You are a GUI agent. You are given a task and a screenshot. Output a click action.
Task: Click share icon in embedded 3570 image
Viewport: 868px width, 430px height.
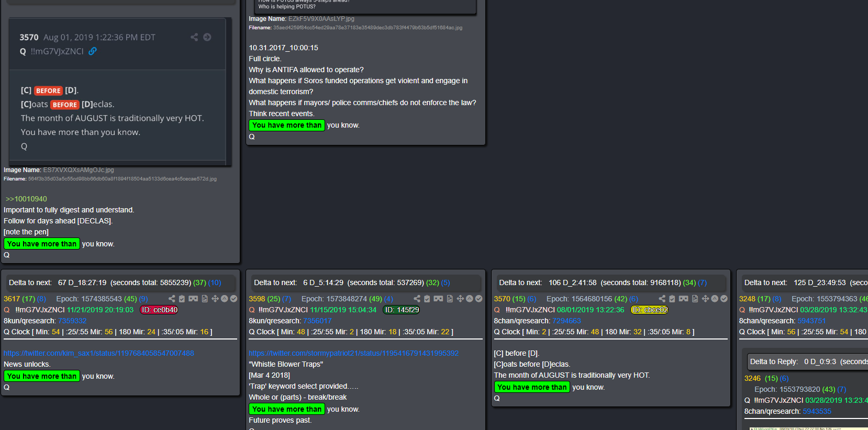point(194,37)
